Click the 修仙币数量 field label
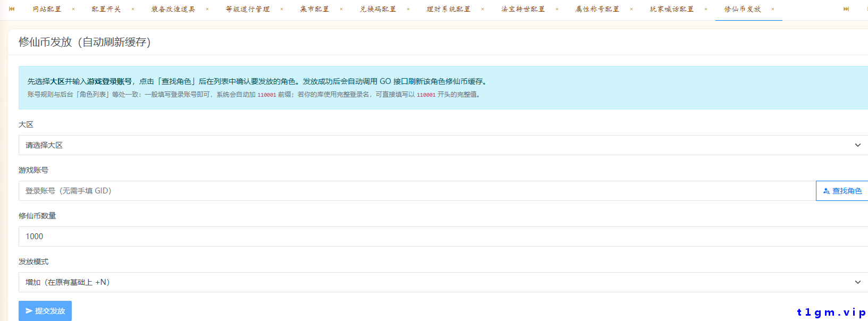The width and height of the screenshot is (868, 321). pyautogui.click(x=37, y=216)
